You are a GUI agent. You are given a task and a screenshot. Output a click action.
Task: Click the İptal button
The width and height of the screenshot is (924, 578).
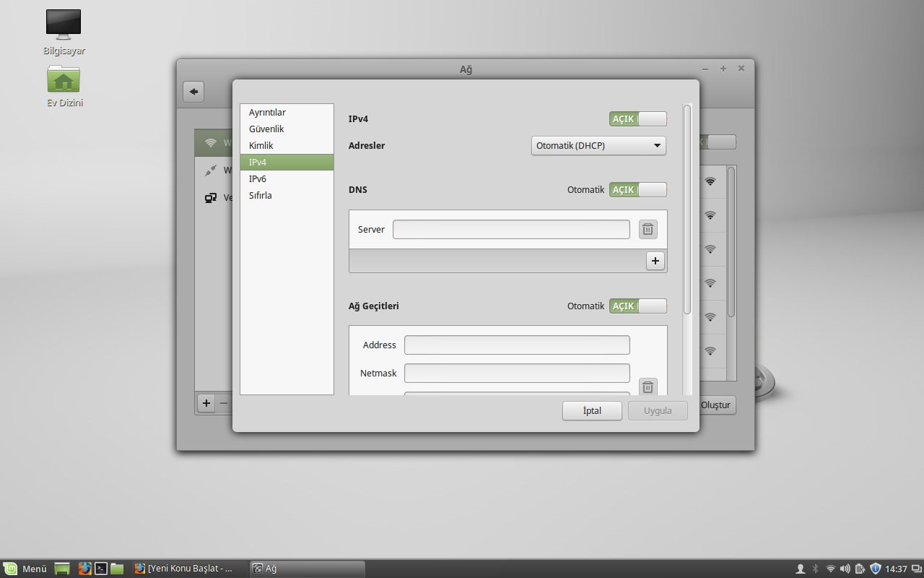(592, 410)
